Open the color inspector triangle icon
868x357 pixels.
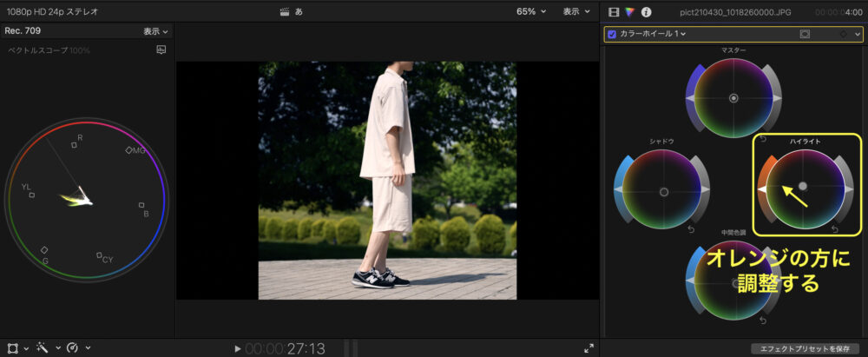[x=629, y=12]
